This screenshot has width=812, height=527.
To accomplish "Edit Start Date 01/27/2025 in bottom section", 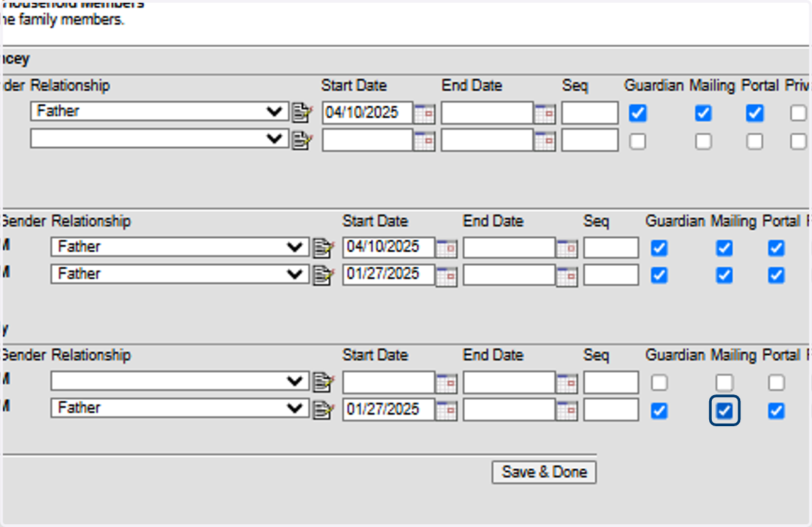I will tap(389, 409).
